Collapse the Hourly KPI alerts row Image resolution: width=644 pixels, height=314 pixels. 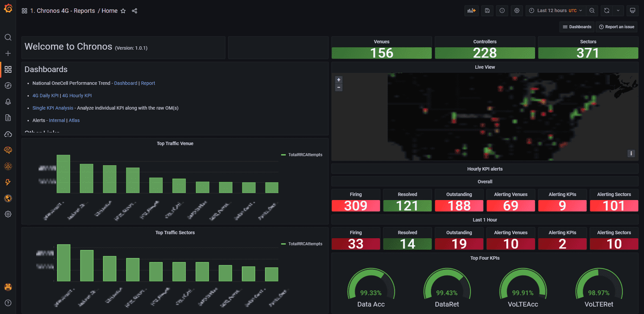tap(485, 169)
